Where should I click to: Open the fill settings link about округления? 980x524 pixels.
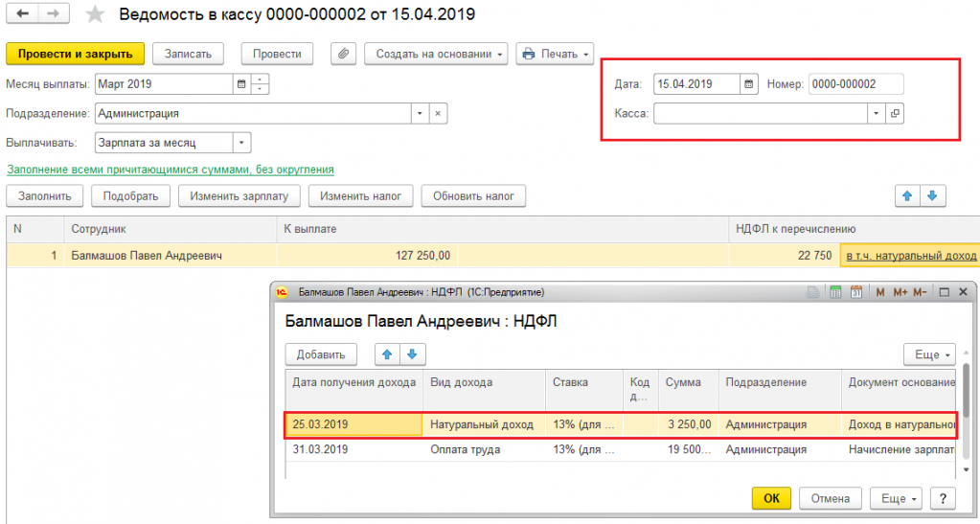pyautogui.click(x=171, y=170)
